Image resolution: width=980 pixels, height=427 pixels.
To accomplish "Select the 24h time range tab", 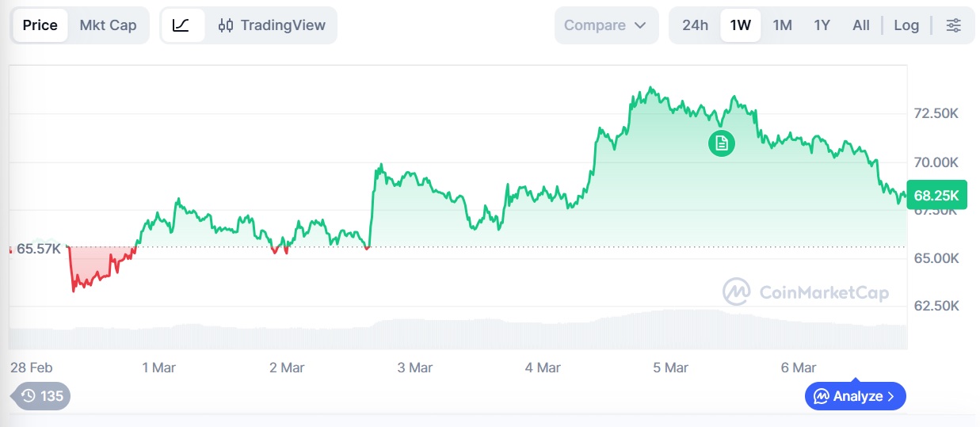I will coord(695,25).
